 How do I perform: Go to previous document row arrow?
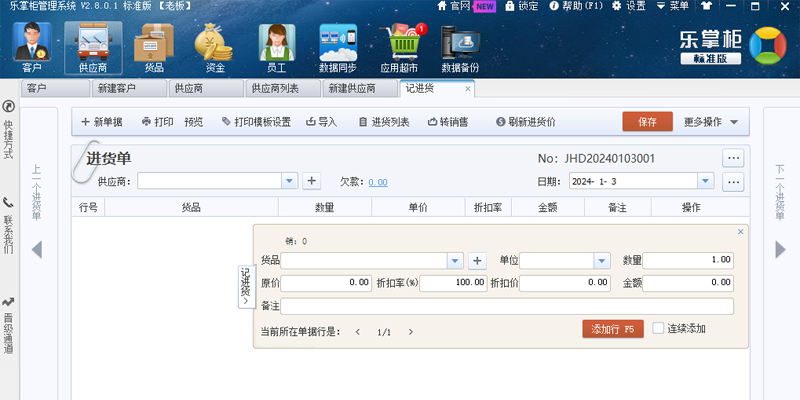(358, 332)
